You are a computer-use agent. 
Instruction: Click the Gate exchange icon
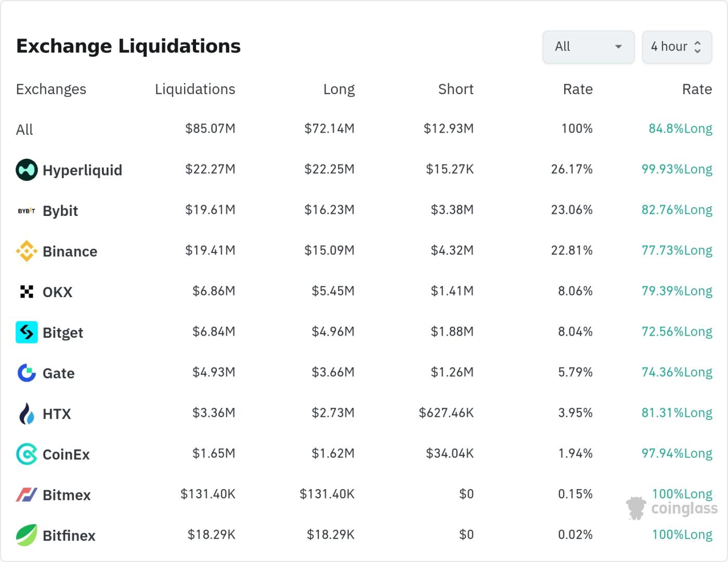coord(26,373)
